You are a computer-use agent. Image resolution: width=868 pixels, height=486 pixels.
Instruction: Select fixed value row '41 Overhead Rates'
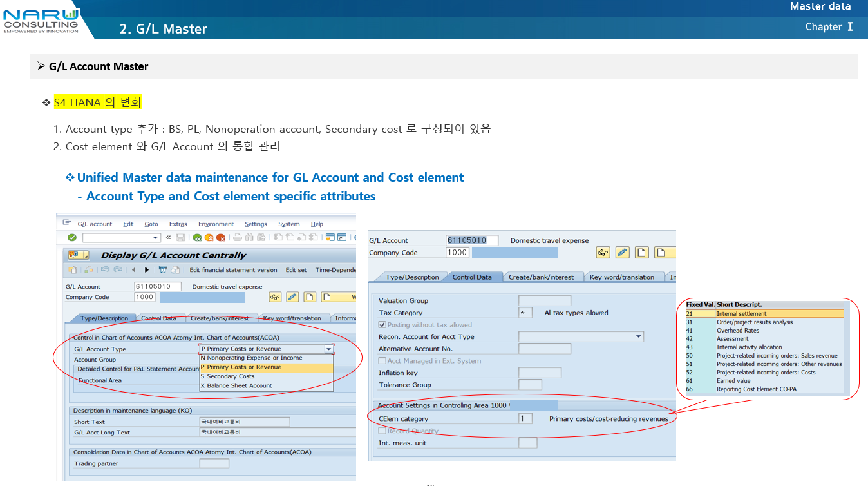tap(764, 331)
